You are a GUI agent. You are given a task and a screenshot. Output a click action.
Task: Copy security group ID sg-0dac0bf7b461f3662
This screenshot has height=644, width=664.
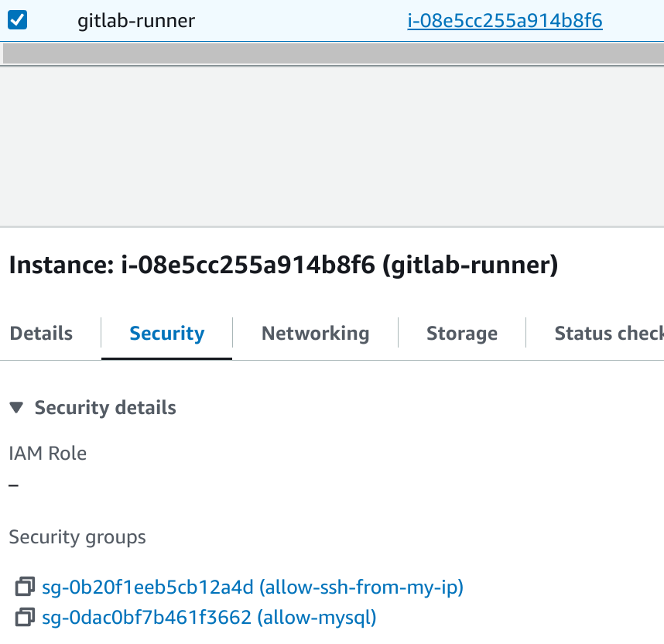[x=25, y=617]
